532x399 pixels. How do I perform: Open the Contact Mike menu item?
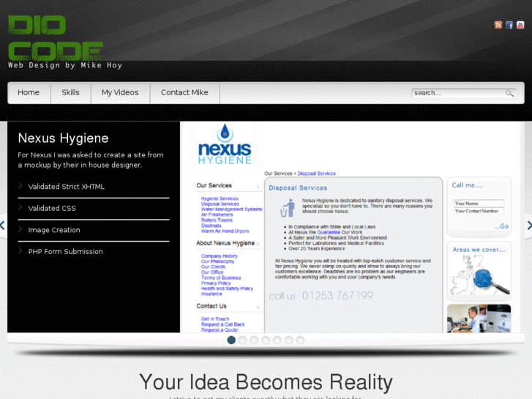tap(184, 93)
